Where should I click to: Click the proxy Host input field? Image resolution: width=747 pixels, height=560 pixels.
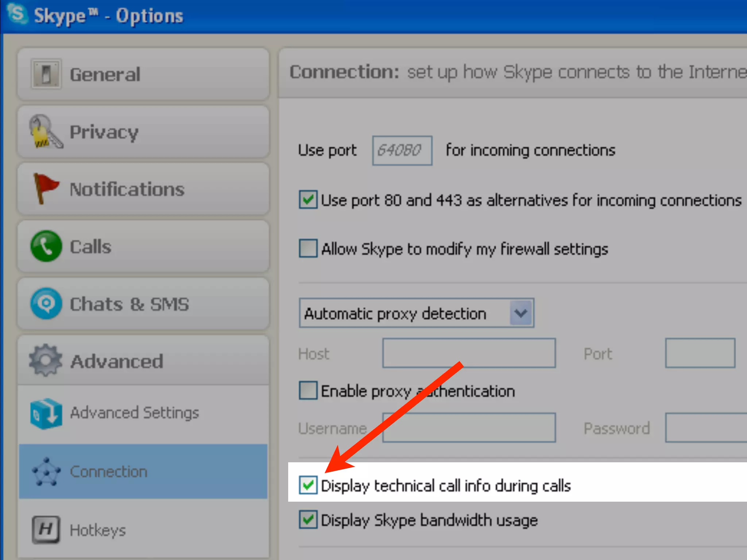tap(469, 353)
